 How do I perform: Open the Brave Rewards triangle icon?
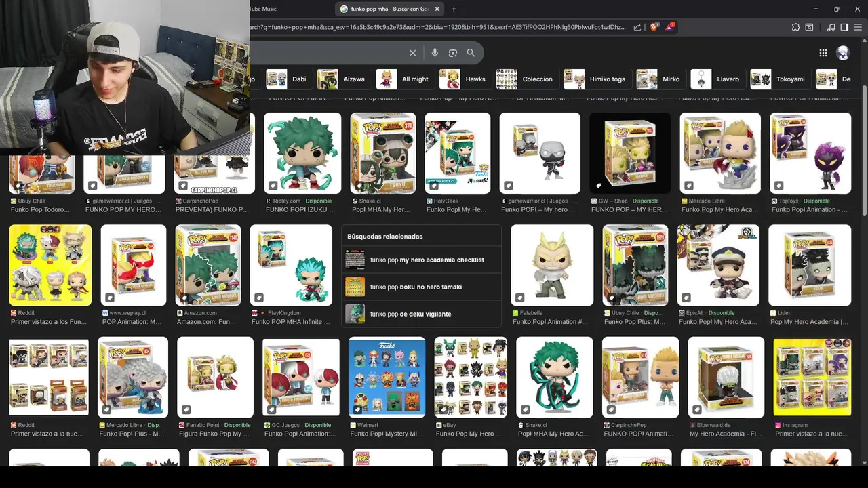tap(670, 27)
